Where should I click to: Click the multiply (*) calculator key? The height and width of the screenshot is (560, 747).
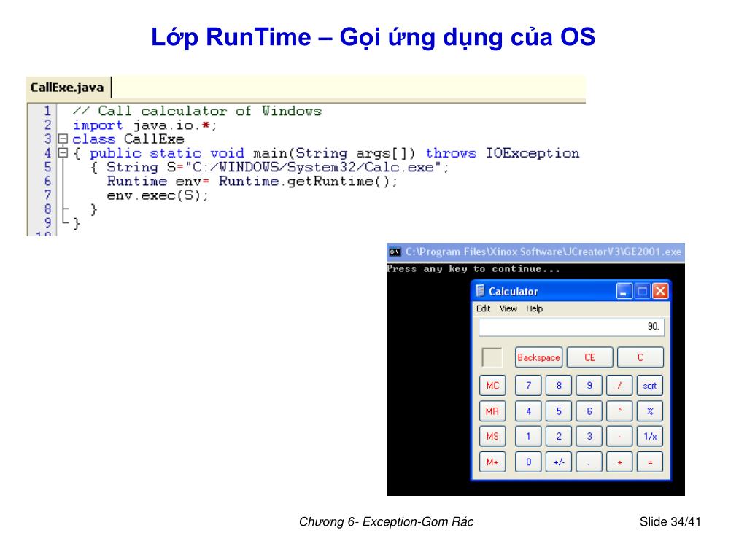[619, 411]
